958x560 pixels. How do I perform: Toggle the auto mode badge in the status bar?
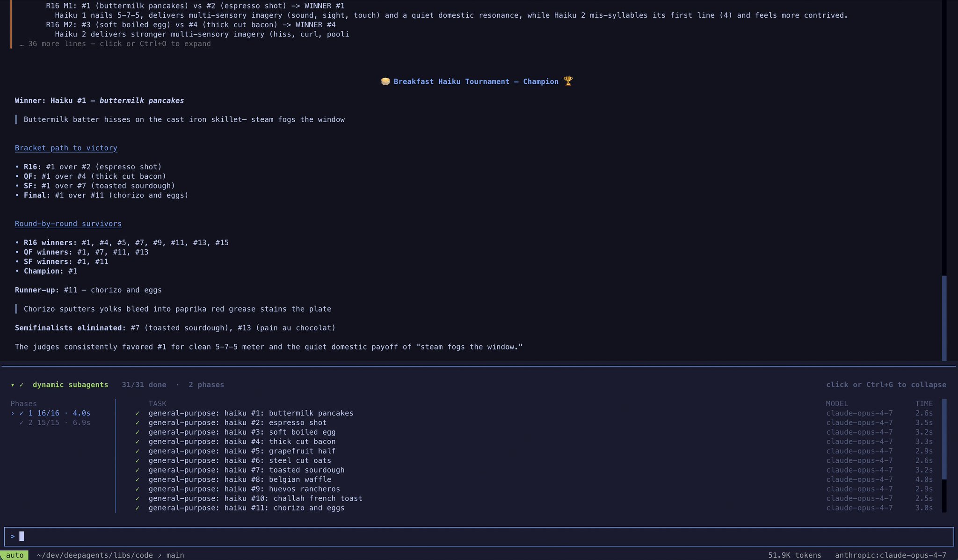(x=15, y=555)
